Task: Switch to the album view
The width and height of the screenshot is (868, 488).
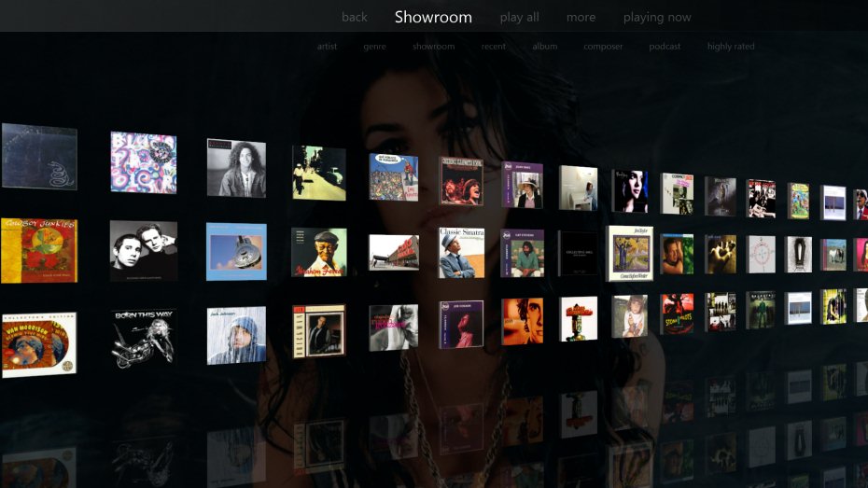Action: pos(545,47)
